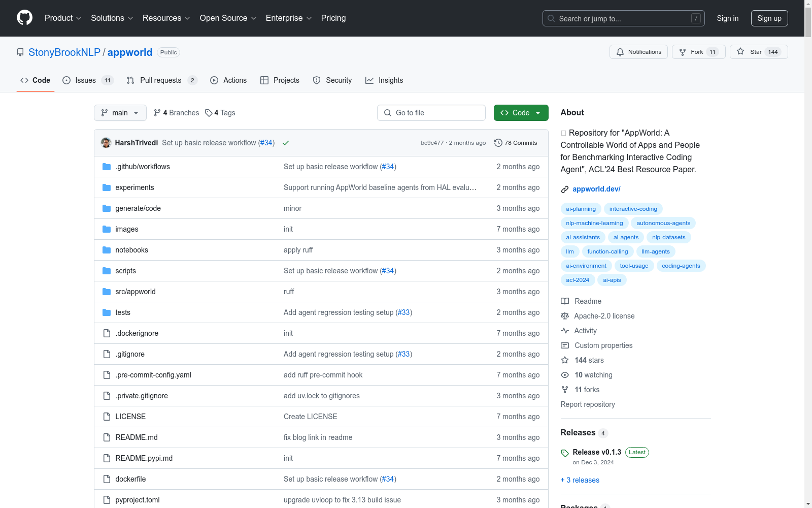The height and width of the screenshot is (508, 812).
Task: Click the Search or jump to field
Action: tap(624, 18)
